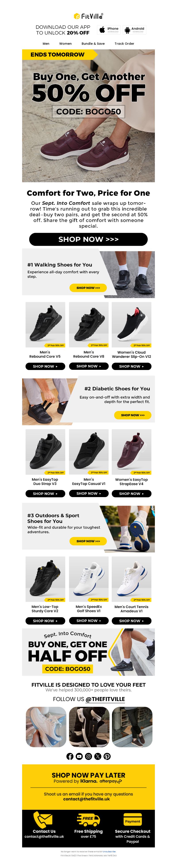Click the FitVille logo at top
Viewport: 177px width, 868px height.
tap(88, 16)
